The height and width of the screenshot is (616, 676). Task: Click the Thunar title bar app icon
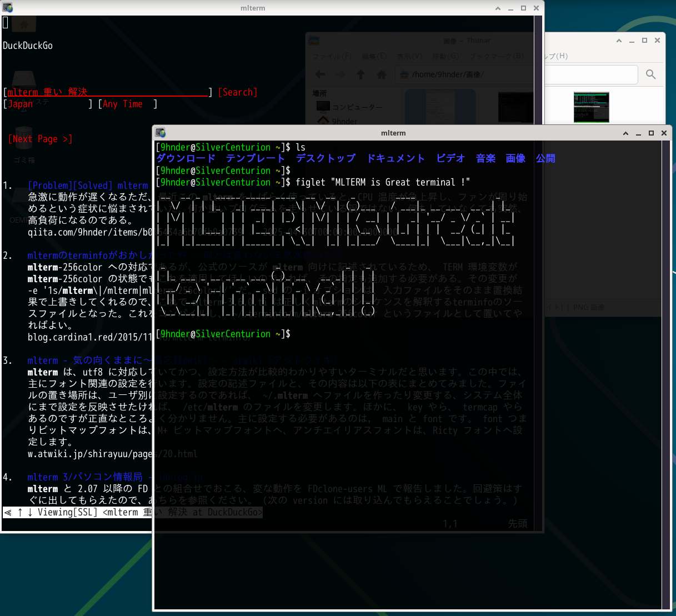pos(314,41)
